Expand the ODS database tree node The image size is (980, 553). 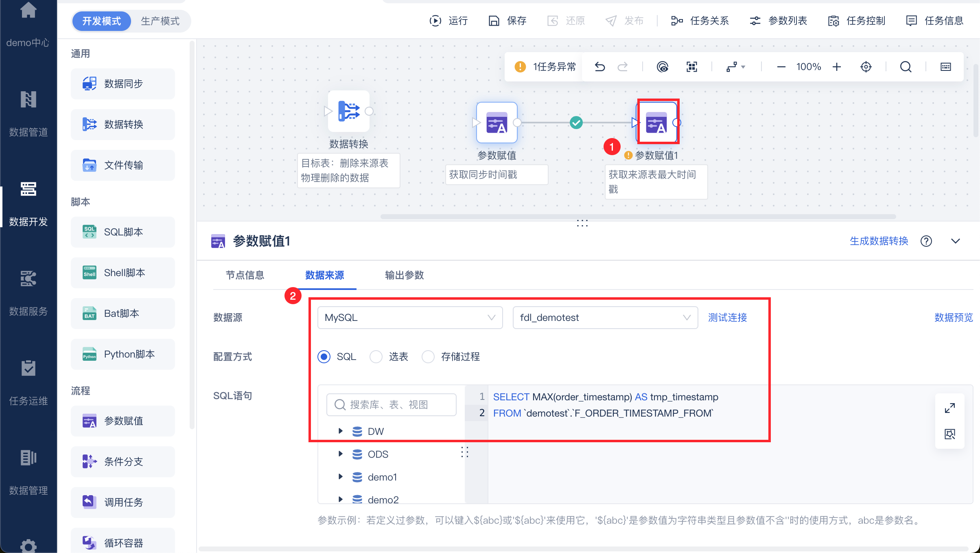[341, 454]
